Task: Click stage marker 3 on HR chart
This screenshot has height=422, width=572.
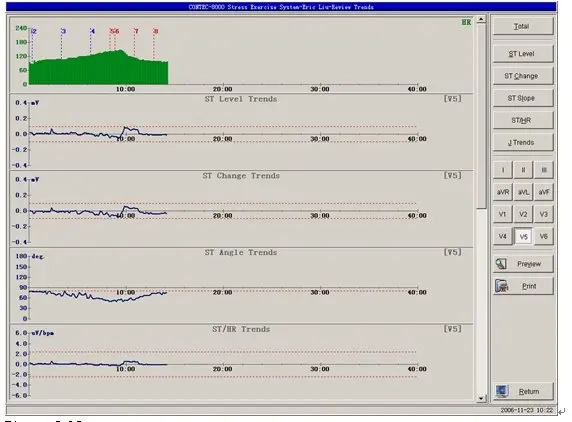Action: [x=63, y=31]
